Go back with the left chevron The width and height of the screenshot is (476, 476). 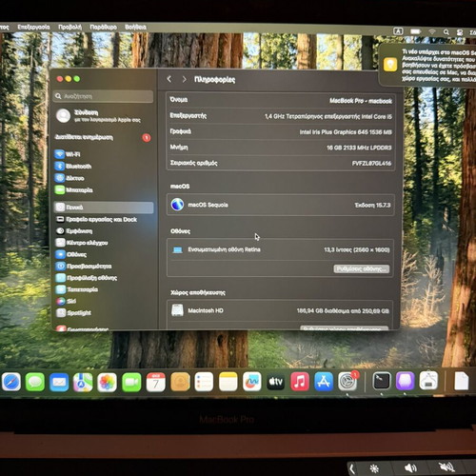click(169, 79)
